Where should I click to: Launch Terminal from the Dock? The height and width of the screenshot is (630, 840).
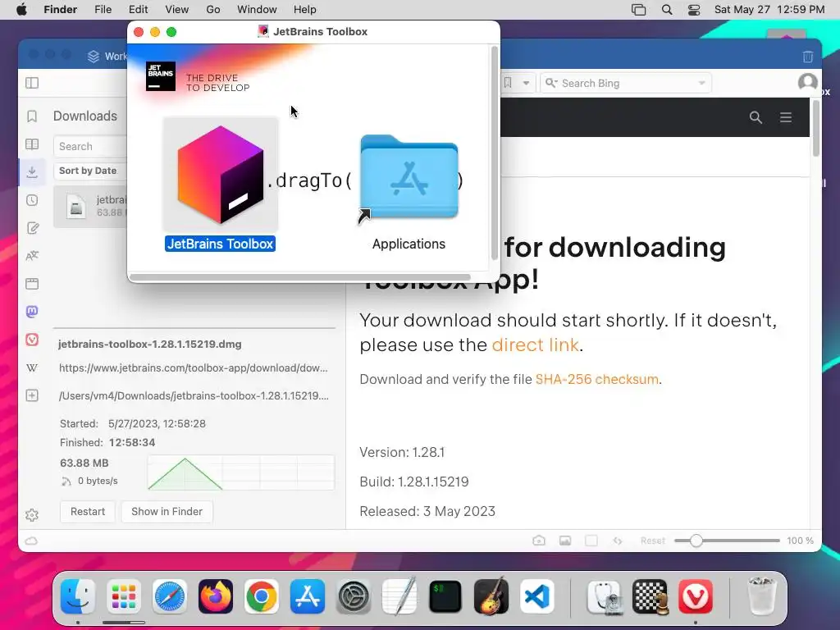(x=445, y=596)
